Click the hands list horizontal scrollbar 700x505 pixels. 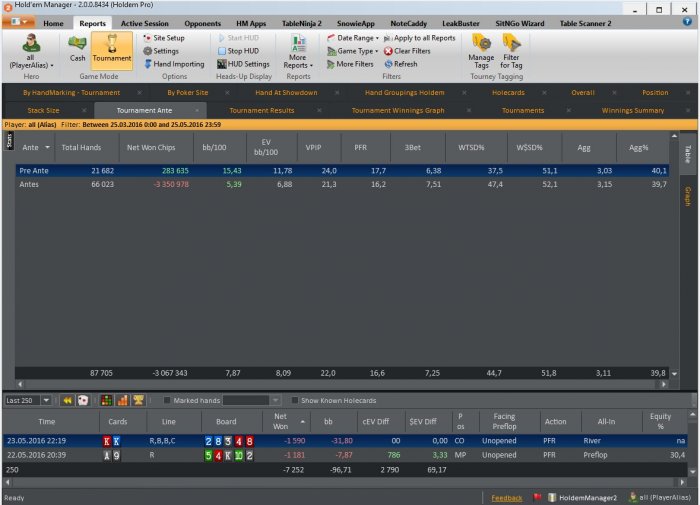pos(345,482)
